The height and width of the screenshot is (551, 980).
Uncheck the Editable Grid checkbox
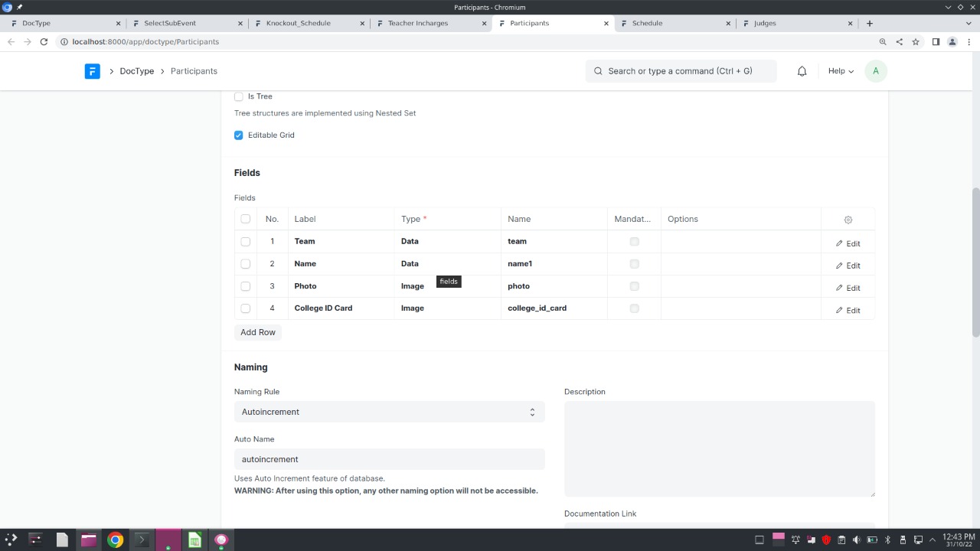tap(239, 135)
